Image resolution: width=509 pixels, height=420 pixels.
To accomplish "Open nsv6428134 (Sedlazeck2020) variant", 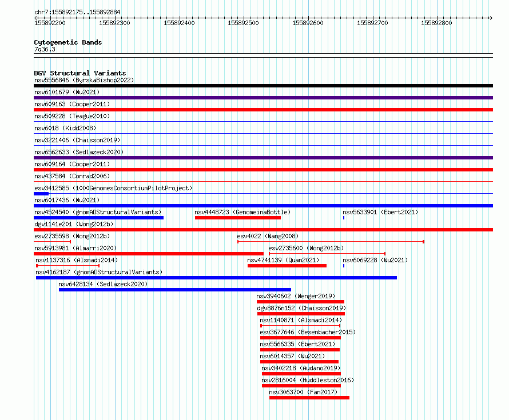I will [103, 284].
